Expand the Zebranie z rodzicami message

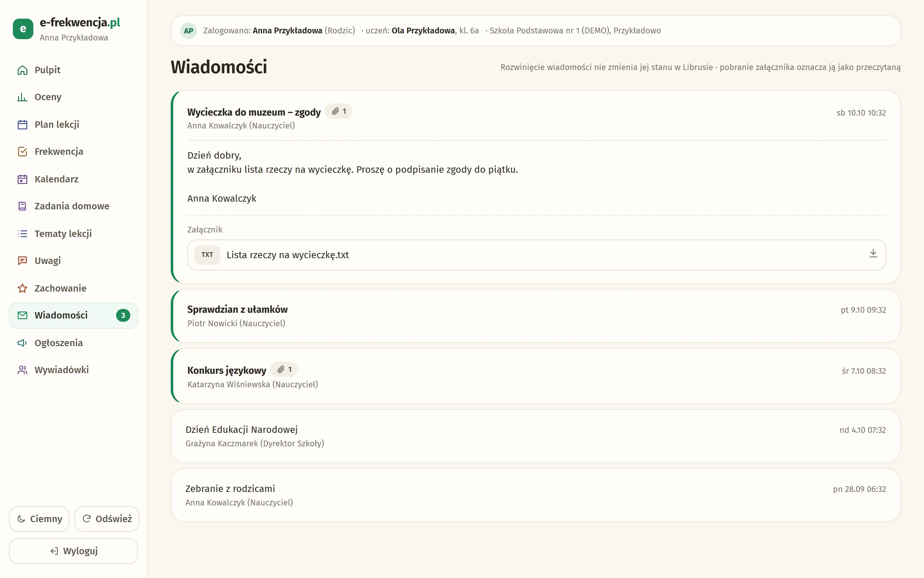536,495
